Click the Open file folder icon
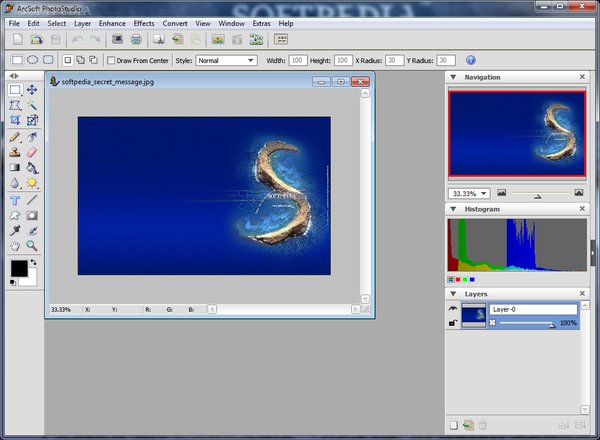 36,40
